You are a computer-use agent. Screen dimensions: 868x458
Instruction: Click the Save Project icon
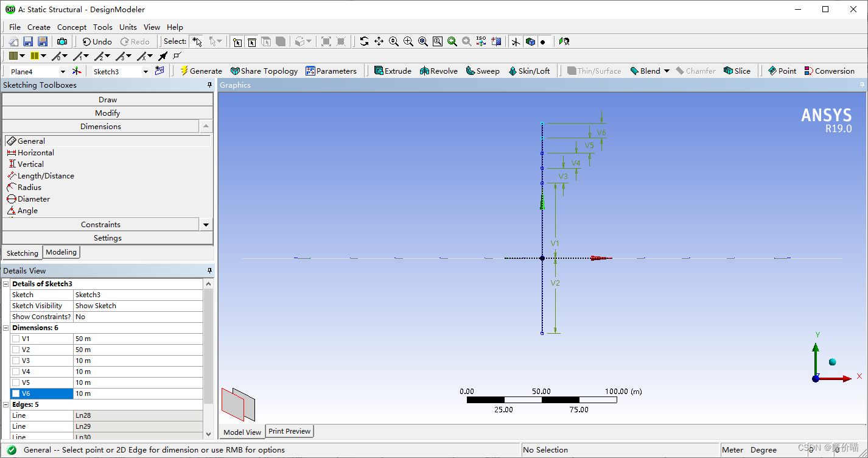28,41
